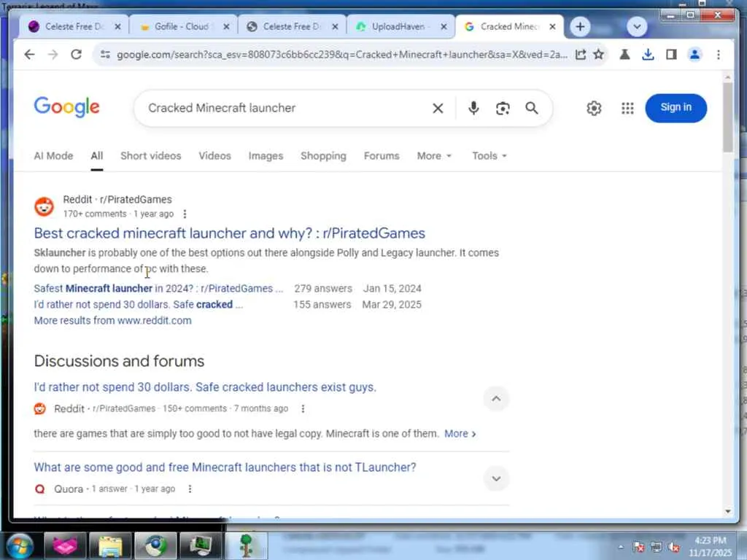Go back to the previous page
This screenshot has height=560, width=747.
click(29, 55)
